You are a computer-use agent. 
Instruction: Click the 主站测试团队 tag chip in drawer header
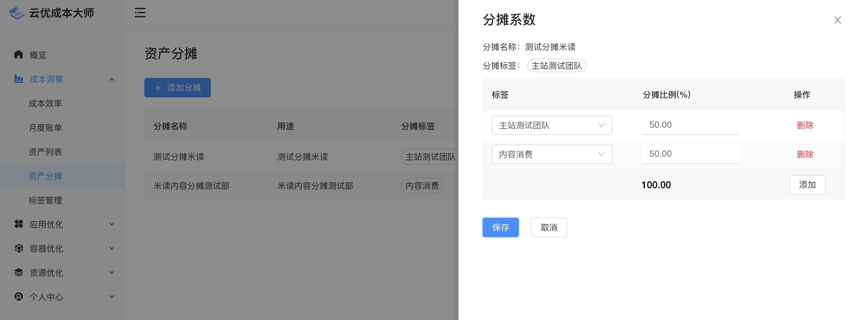coord(557,66)
